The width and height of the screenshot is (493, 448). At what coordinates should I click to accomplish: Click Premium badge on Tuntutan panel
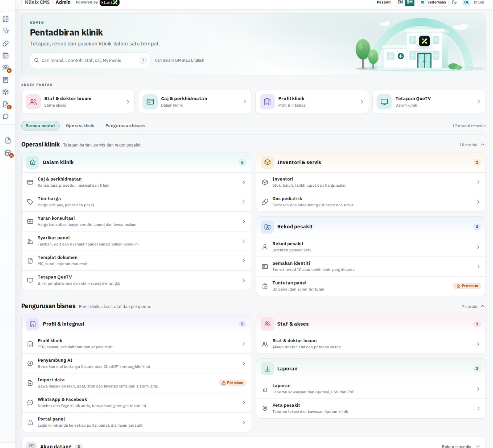coord(467,286)
